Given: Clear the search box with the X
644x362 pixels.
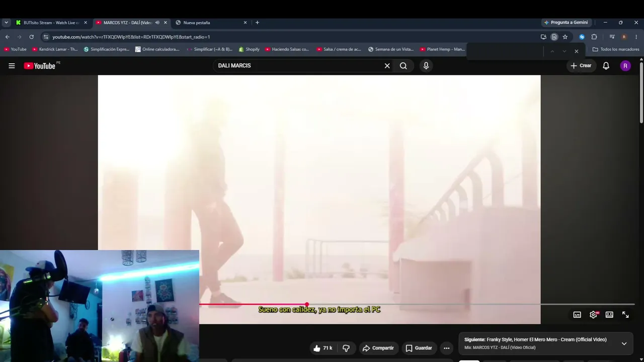Looking at the screenshot, I should pyautogui.click(x=387, y=66).
